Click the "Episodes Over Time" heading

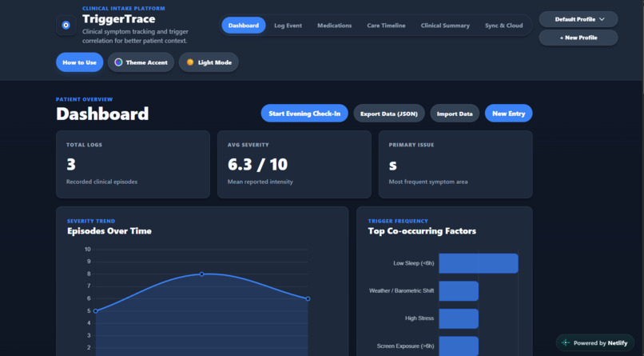(109, 231)
